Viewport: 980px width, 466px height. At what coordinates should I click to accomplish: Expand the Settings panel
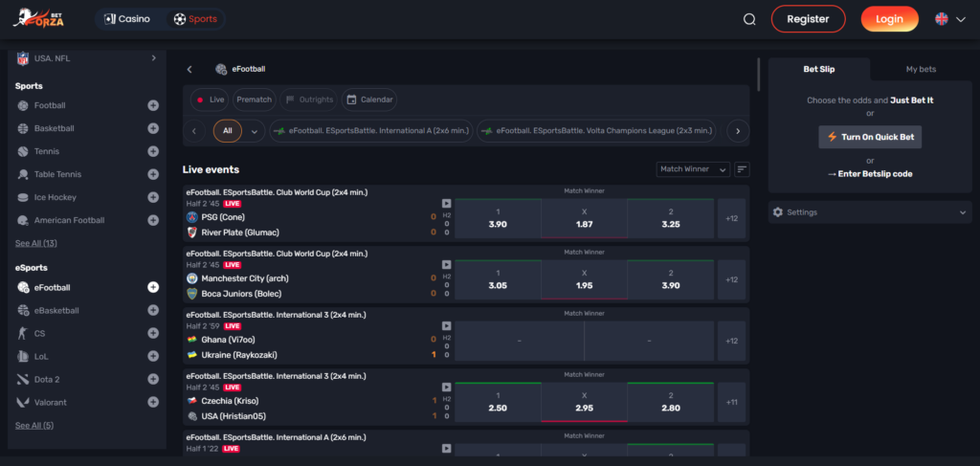tap(870, 211)
